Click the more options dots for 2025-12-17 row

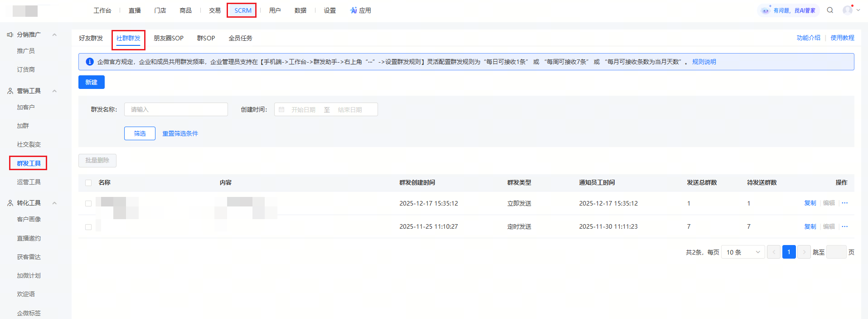click(x=844, y=203)
